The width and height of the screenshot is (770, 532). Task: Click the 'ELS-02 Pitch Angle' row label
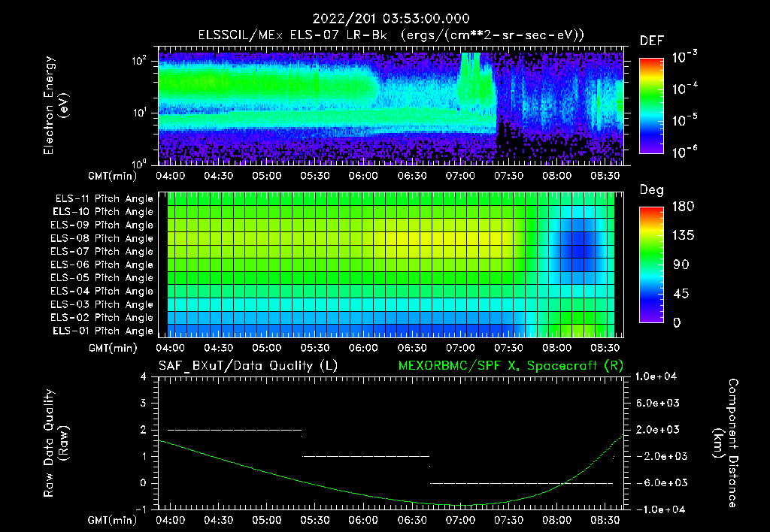click(x=102, y=318)
